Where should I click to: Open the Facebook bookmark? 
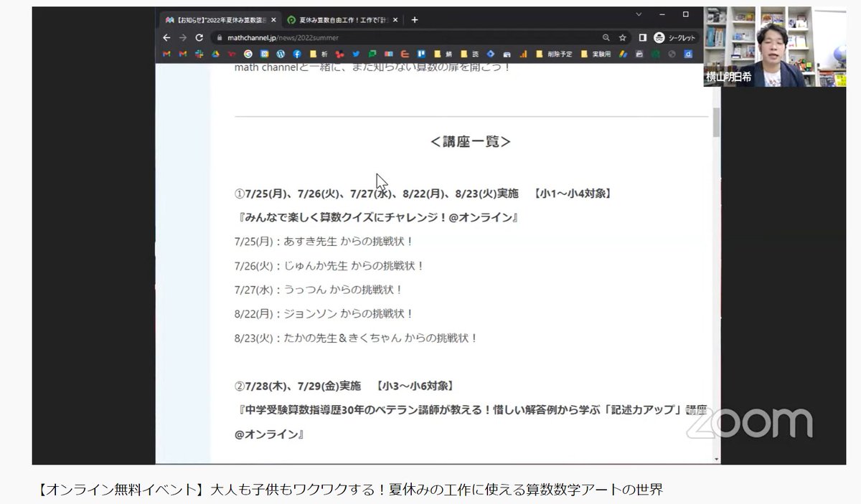[298, 54]
